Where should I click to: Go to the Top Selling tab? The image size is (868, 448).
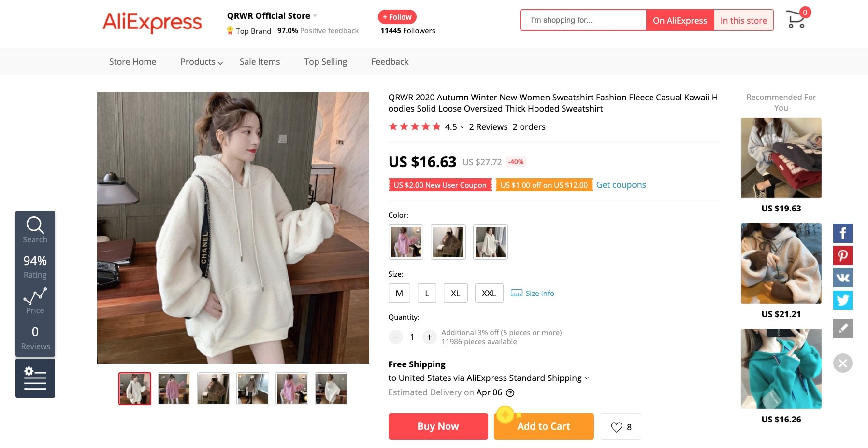click(x=325, y=62)
